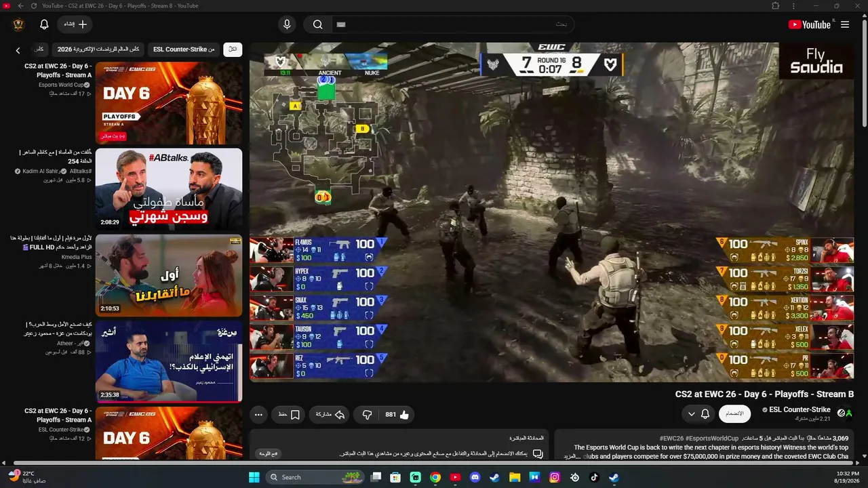This screenshot has width=868, height=488.
Task: Open the Kmedia Plus channel name
Action: (77, 258)
